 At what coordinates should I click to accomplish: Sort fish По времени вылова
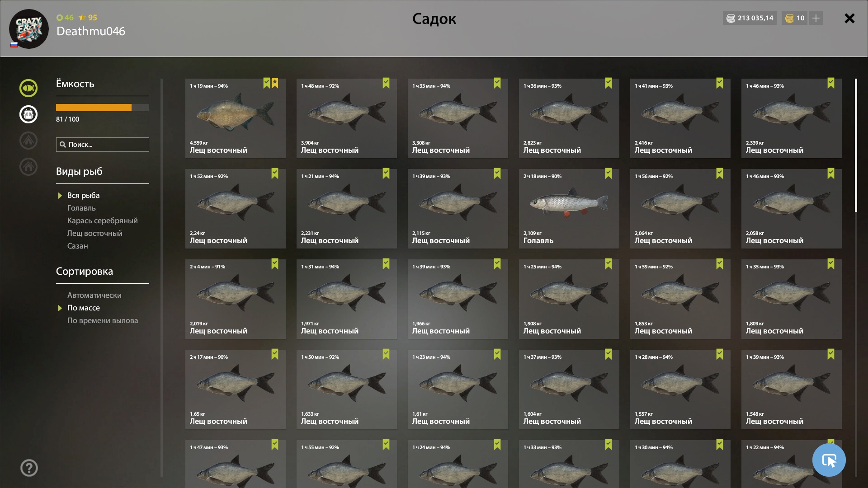[103, 321]
